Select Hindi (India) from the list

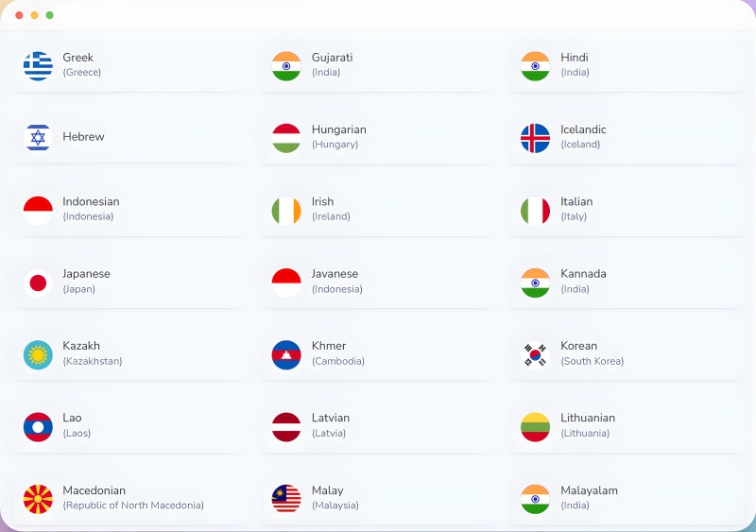click(x=627, y=66)
